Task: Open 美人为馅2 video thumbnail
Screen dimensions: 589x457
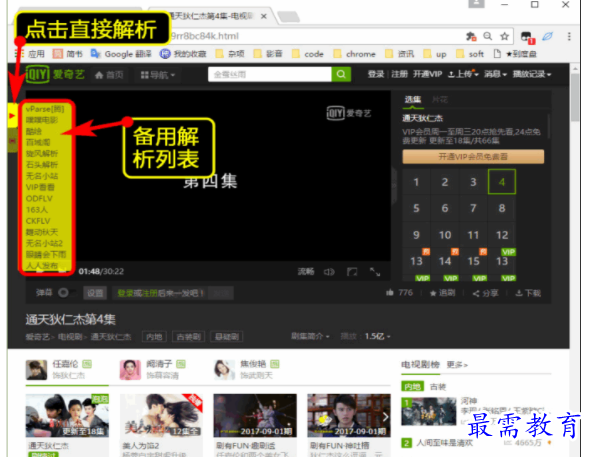Action: coord(161,415)
